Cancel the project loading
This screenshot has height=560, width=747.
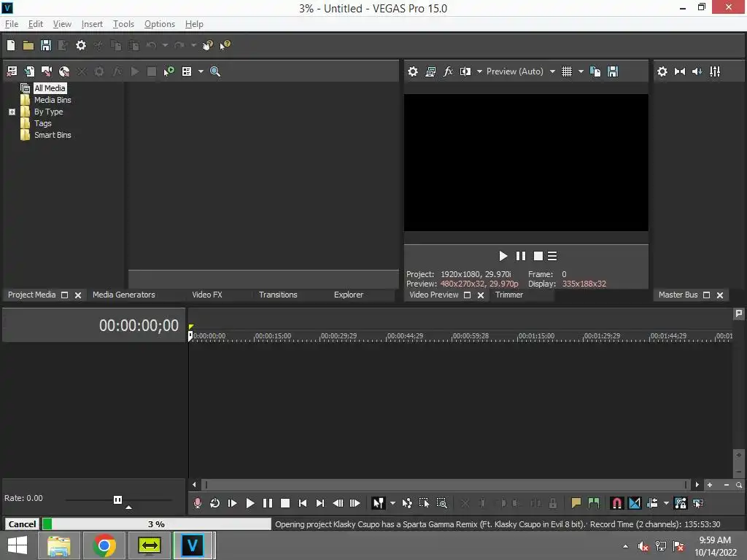(x=22, y=524)
